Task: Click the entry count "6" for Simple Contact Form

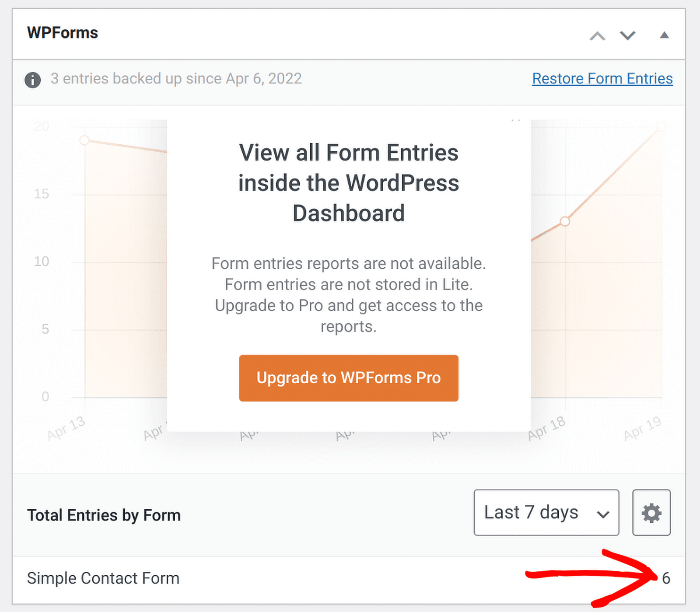Action: click(667, 578)
